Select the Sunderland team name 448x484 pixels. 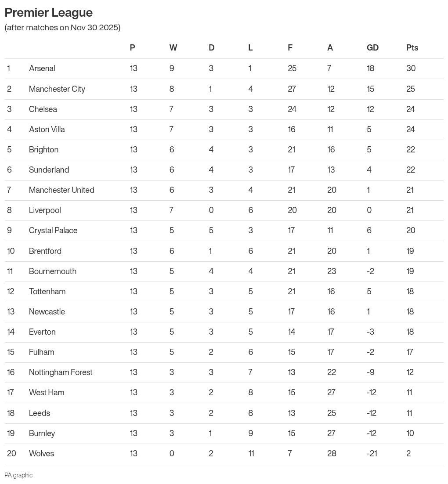[49, 170]
